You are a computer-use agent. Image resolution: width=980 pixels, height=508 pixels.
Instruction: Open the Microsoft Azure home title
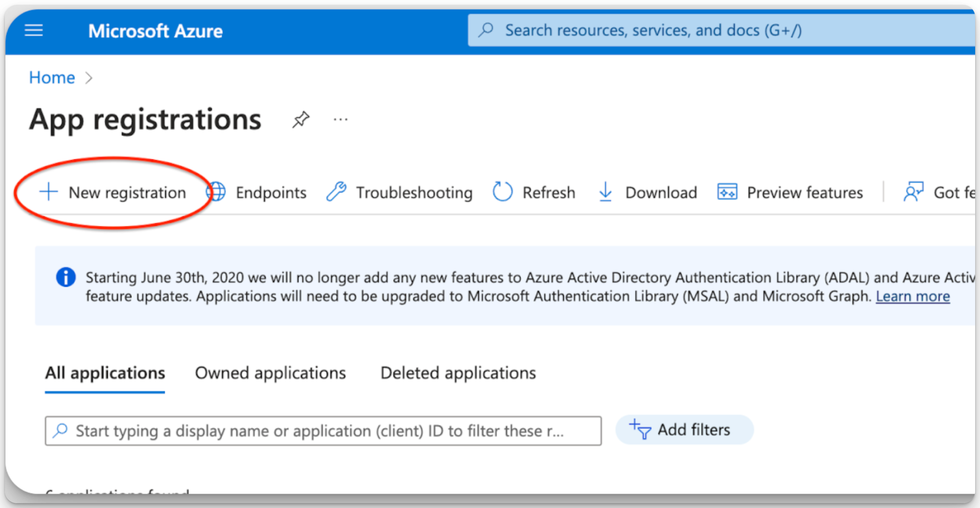tap(155, 31)
